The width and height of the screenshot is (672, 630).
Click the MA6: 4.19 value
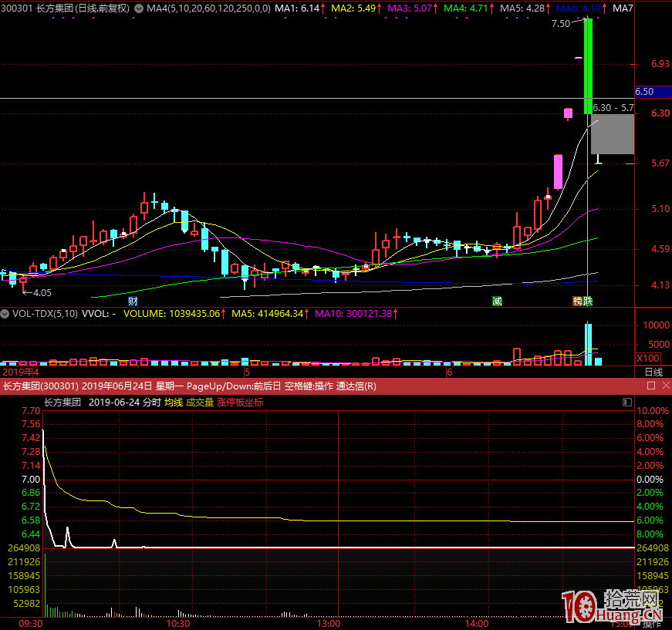579,8
